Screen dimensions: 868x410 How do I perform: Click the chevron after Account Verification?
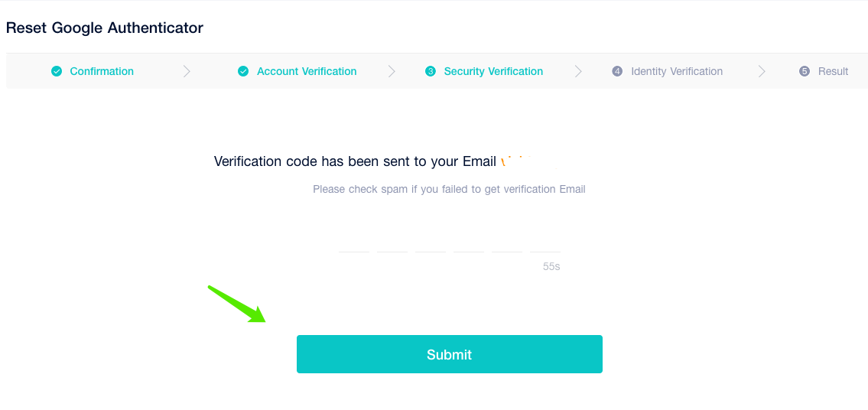(x=392, y=71)
